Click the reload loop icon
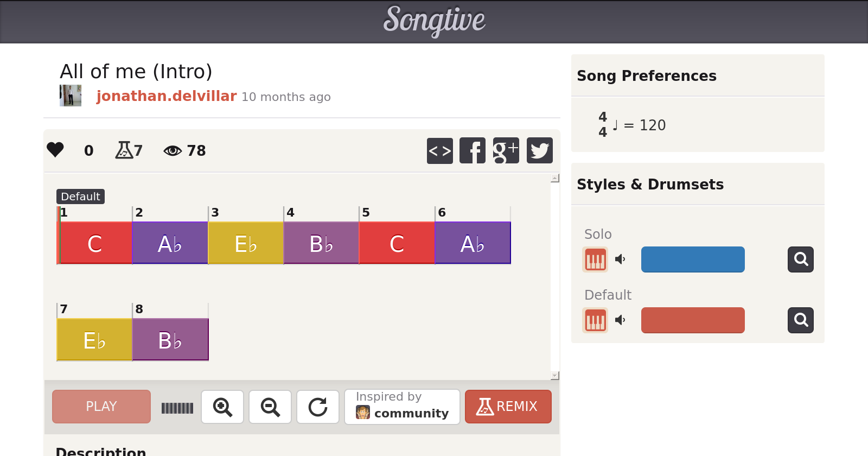This screenshot has height=456, width=868. [318, 407]
